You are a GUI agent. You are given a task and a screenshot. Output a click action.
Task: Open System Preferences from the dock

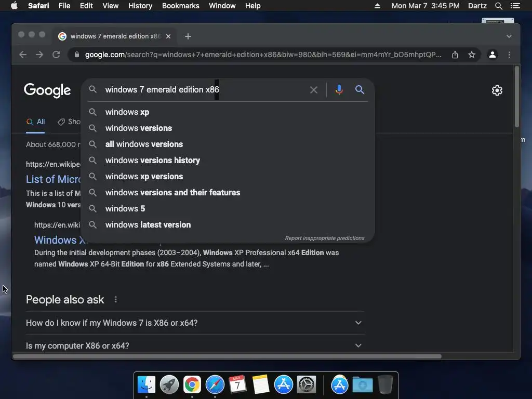pyautogui.click(x=307, y=384)
